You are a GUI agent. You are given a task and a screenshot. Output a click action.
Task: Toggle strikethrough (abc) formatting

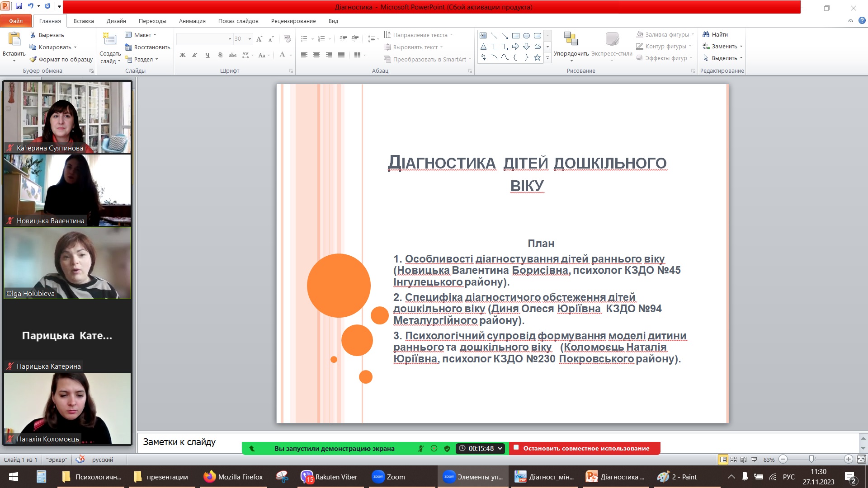point(233,55)
